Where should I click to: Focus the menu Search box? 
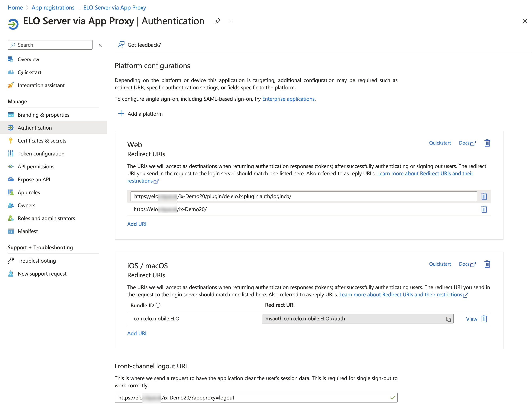click(x=50, y=45)
